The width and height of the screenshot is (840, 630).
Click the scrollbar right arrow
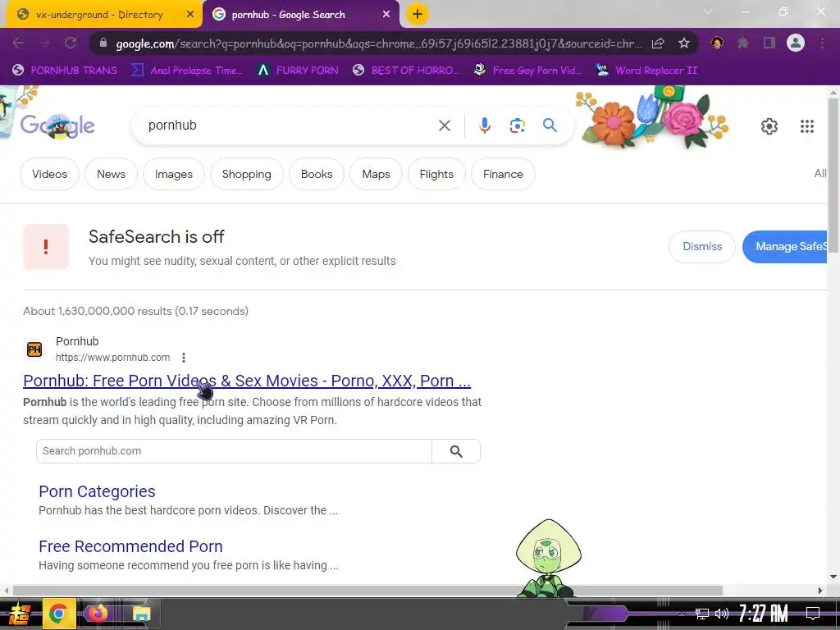tap(820, 591)
